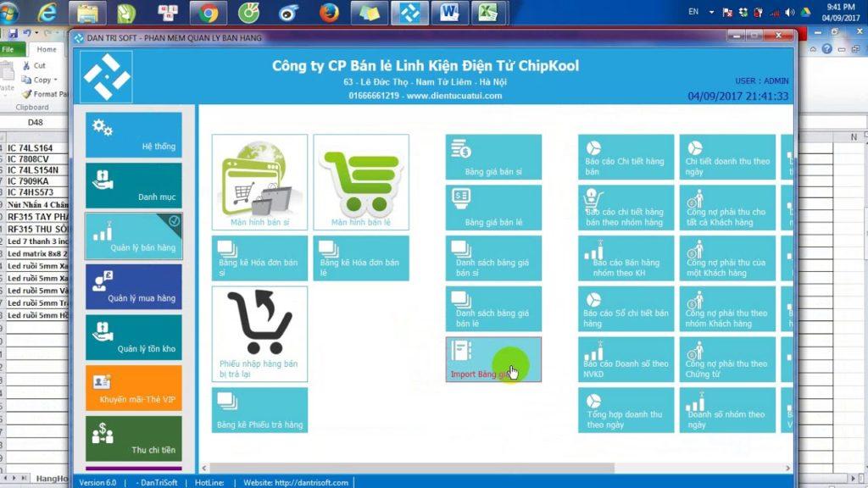Open Bảng kê Hóa đơn bán lẻ
Image resolution: width=868 pixels, height=488 pixels.
[361, 258]
